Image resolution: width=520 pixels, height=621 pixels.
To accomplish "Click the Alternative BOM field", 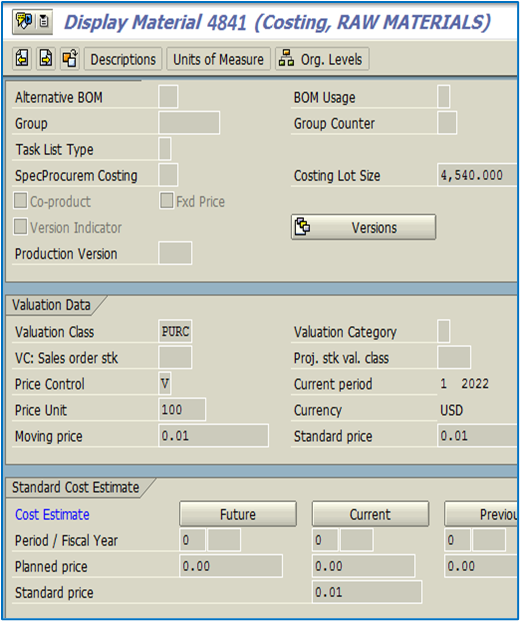I will click(168, 96).
